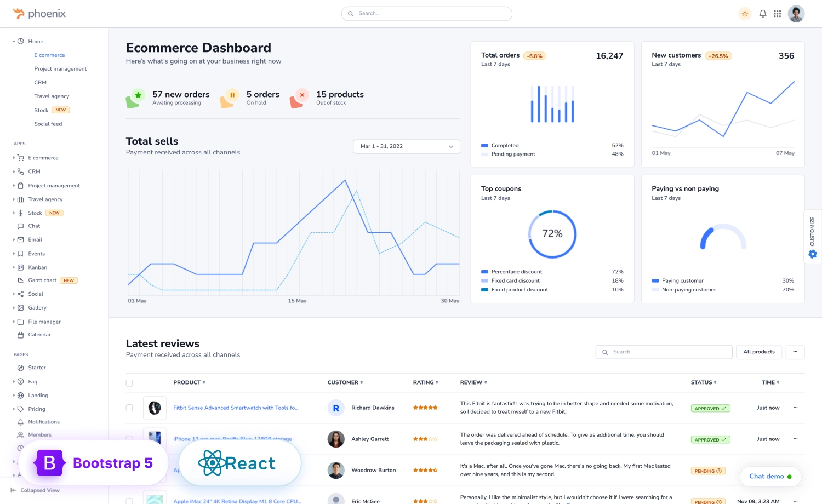The height and width of the screenshot is (504, 822).
Task: Click the E commerce cart icon in Apps
Action: coord(21,158)
